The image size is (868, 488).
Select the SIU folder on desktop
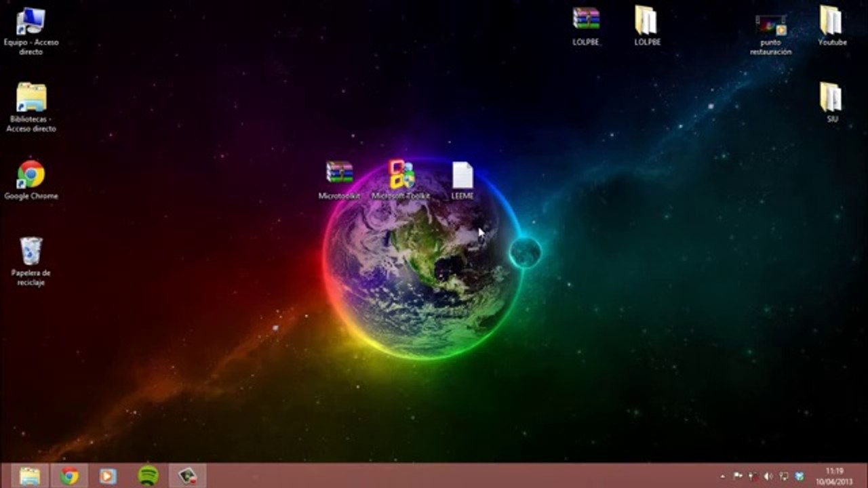point(832,102)
